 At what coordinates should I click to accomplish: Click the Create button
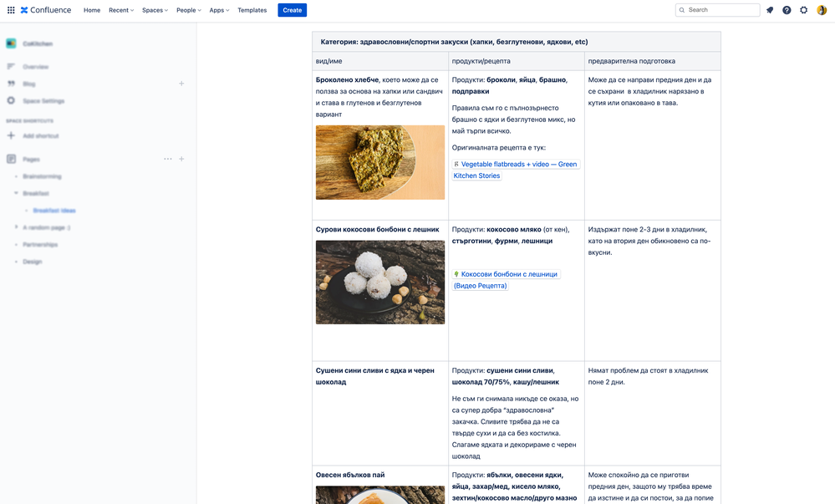[x=291, y=10]
